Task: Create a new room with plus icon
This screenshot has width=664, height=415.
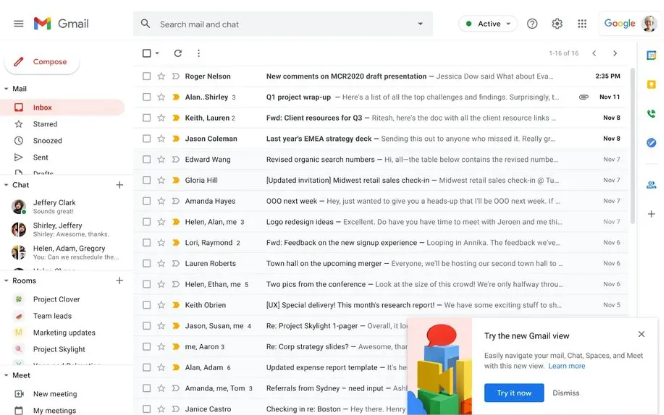Action: (119, 280)
